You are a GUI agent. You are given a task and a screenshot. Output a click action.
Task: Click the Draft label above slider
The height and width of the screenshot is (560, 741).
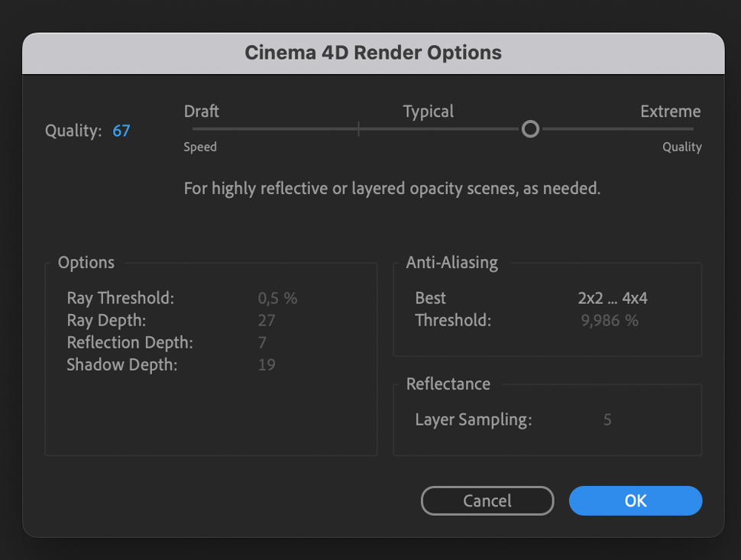[202, 112]
